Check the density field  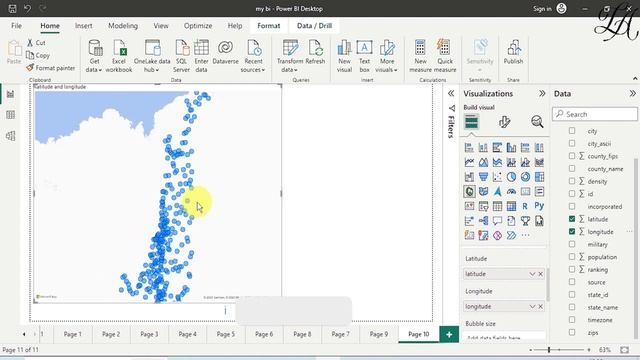pos(572,181)
